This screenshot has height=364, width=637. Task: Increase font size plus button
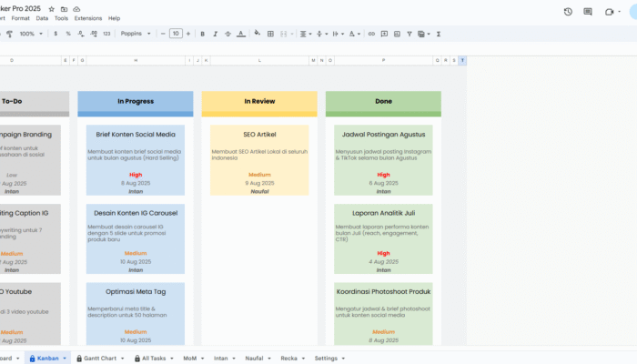pyautogui.click(x=188, y=34)
